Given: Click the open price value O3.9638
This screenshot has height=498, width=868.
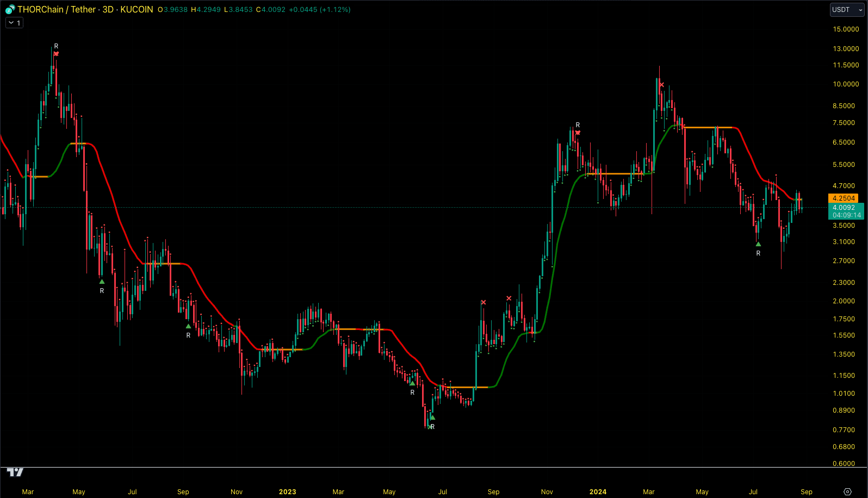Looking at the screenshot, I should [x=172, y=10].
